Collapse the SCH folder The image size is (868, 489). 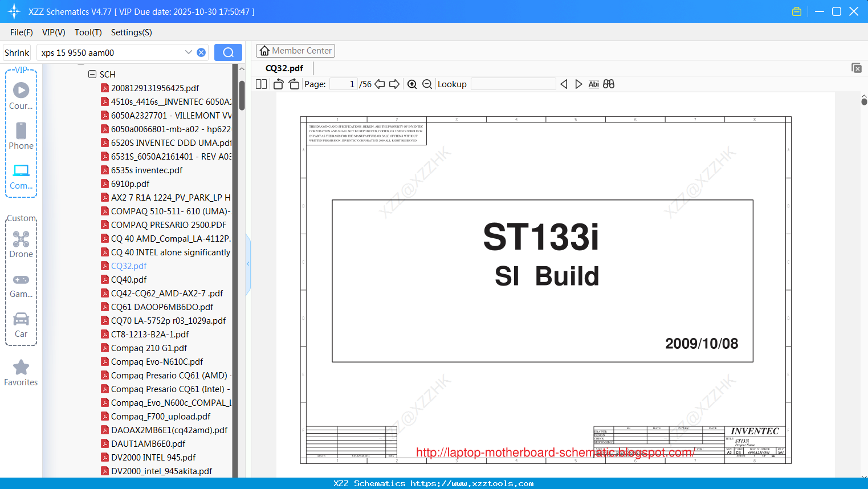(92, 74)
